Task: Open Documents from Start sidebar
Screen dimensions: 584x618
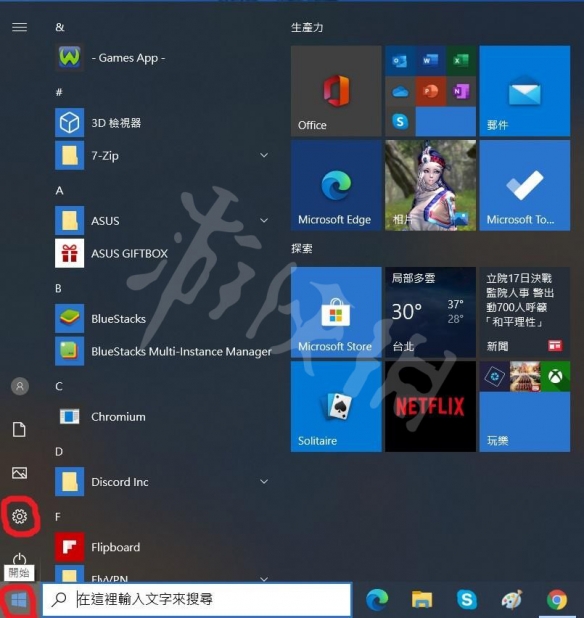Action: click(19, 430)
